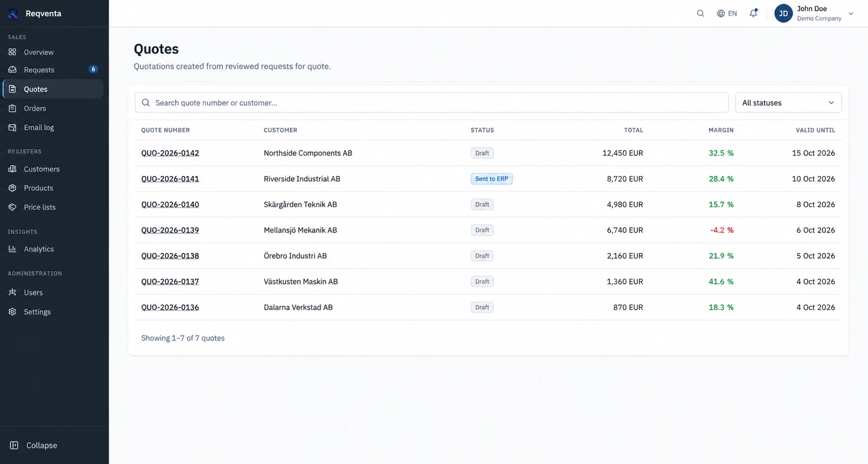Open quote QUO-2026-0139
The image size is (868, 464).
coord(170,230)
